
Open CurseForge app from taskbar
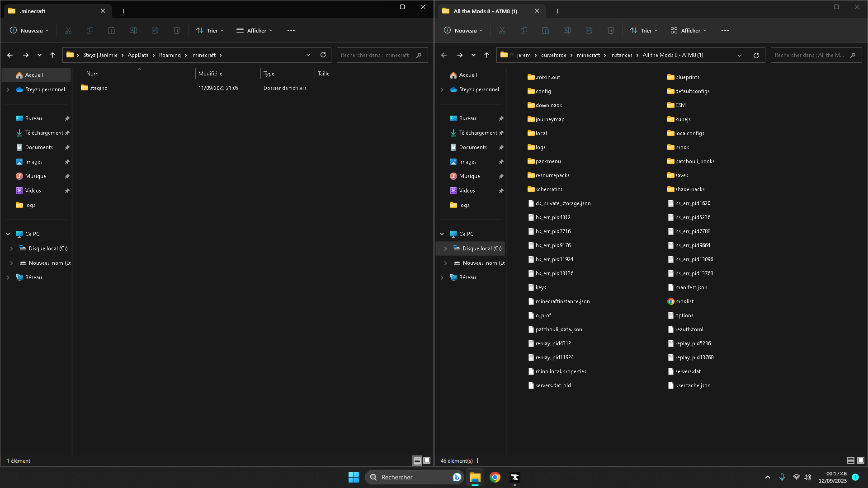click(515, 477)
